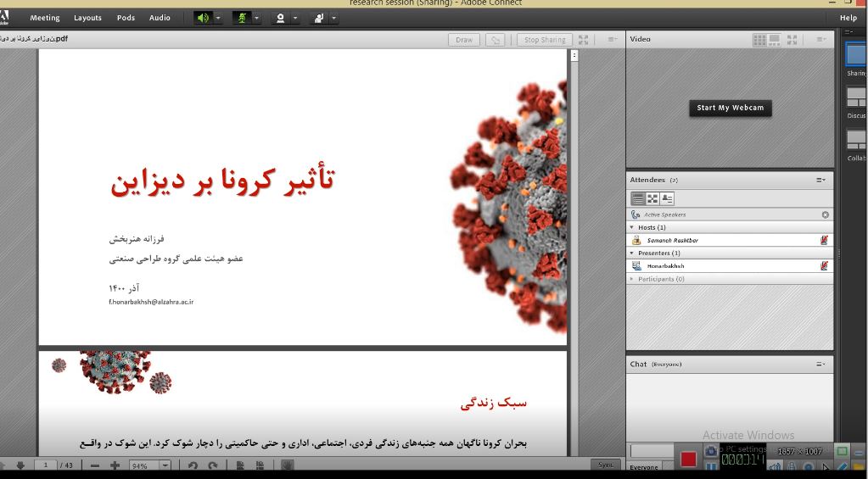
Task: Zoom in the shared document
Action: click(115, 465)
